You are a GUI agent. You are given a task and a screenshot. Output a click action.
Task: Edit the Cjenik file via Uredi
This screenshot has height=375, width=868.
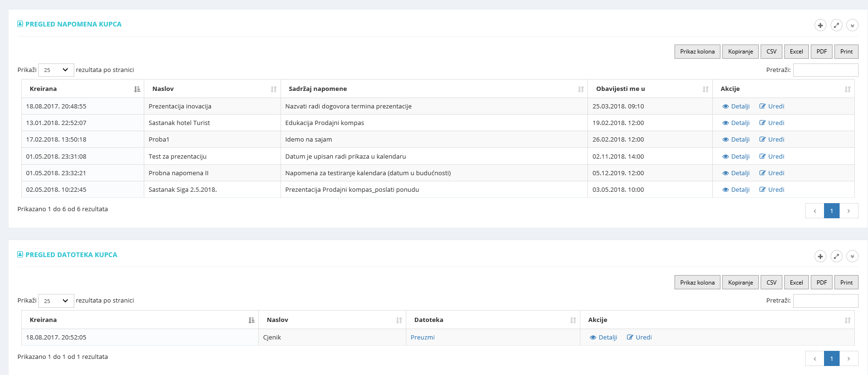[640, 338]
